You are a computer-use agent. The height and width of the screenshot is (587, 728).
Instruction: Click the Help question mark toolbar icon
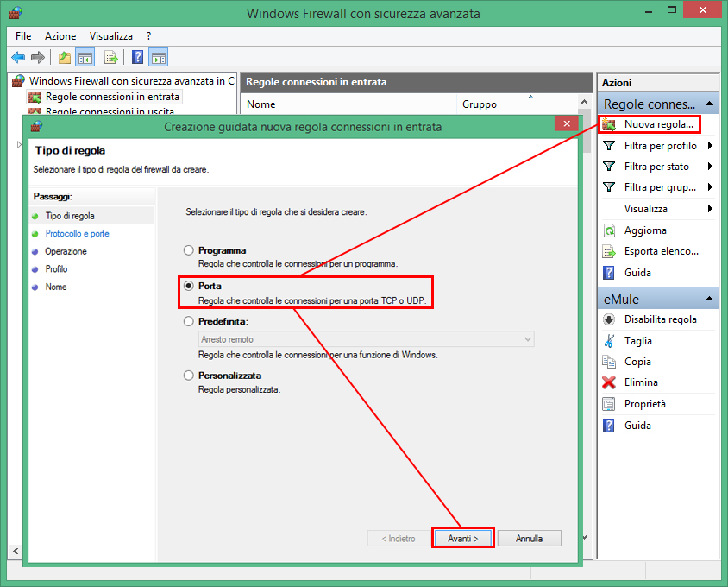tap(137, 57)
